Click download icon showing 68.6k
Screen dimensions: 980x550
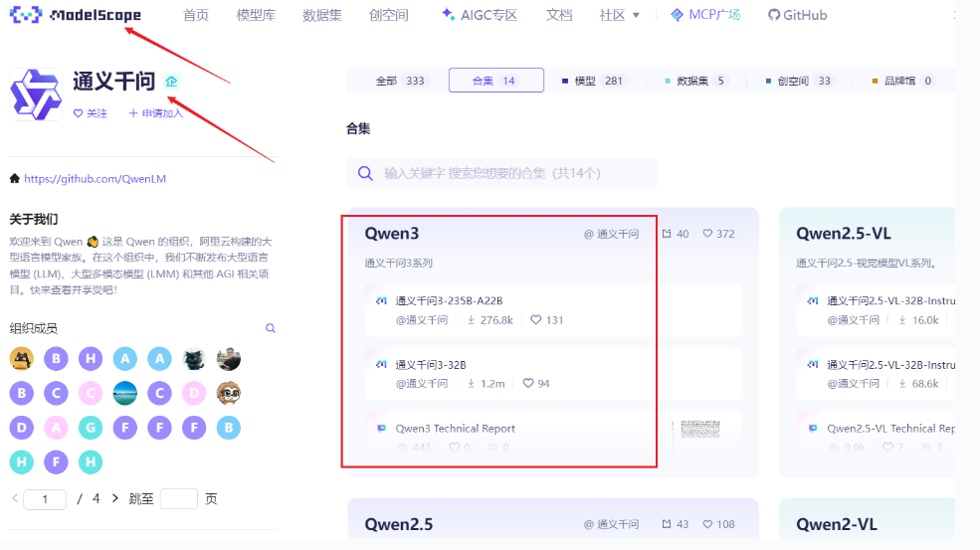tap(902, 383)
